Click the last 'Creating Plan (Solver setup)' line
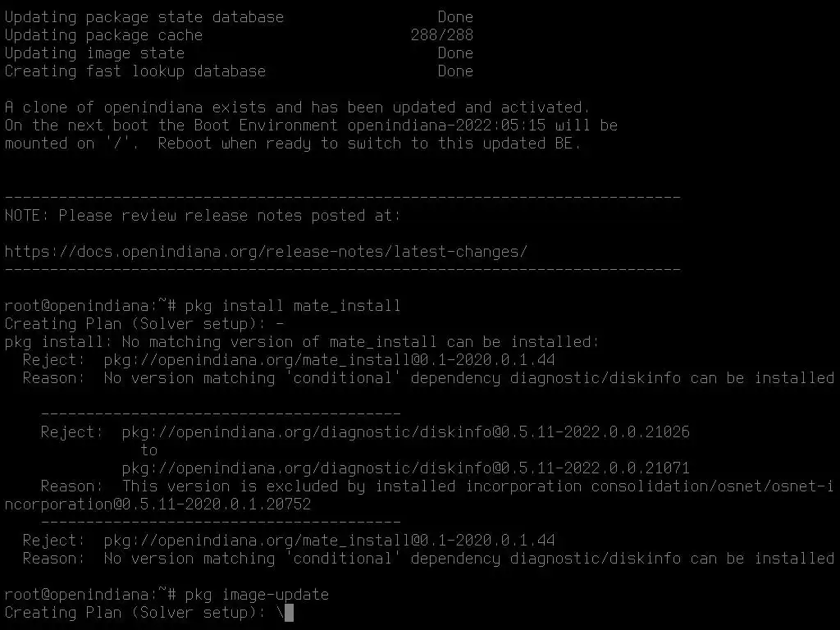Screen dimensions: 840x630 tap(144, 613)
